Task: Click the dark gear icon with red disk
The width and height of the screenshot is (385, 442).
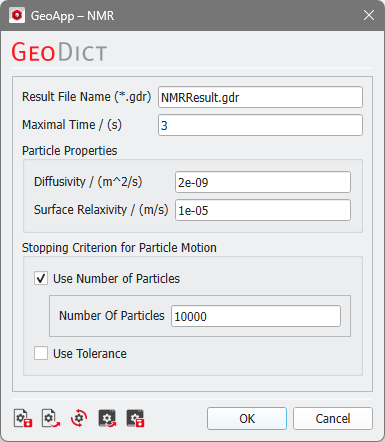Action: 135,418
